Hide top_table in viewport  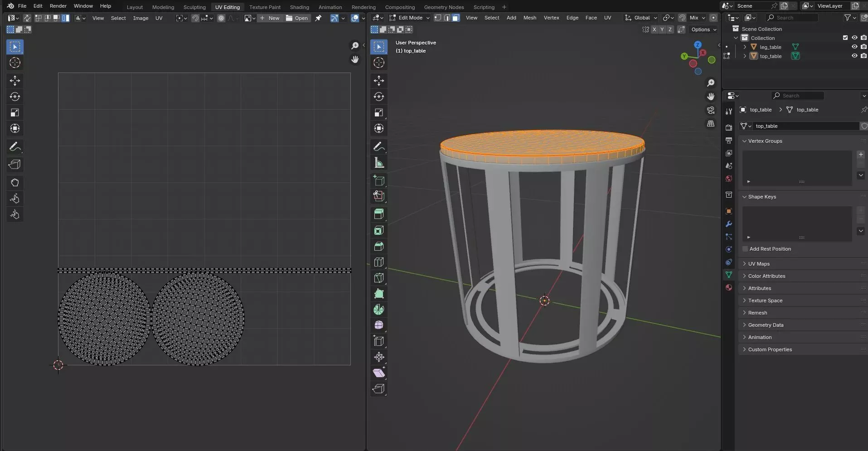click(854, 56)
